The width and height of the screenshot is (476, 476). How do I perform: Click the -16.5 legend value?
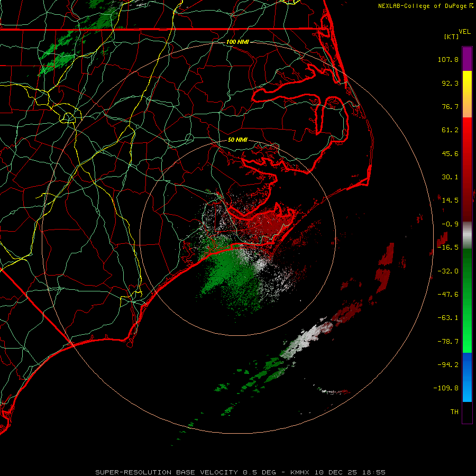point(448,248)
